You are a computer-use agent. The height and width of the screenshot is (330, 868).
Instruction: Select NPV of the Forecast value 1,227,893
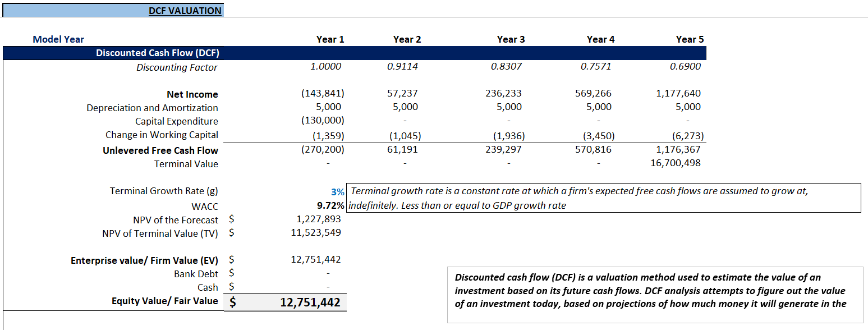[318, 219]
